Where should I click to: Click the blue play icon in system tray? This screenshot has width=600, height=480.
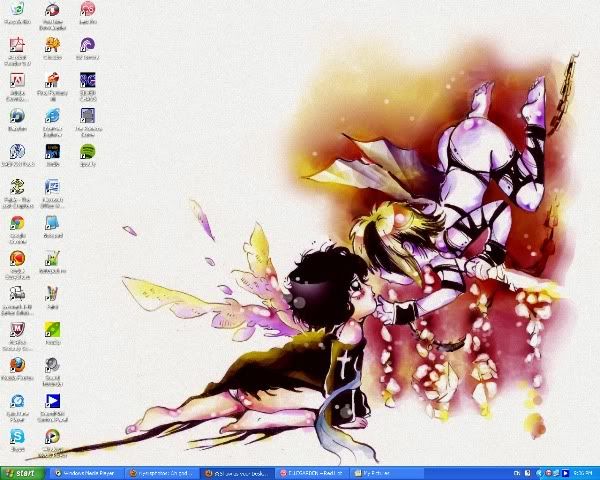566,474
